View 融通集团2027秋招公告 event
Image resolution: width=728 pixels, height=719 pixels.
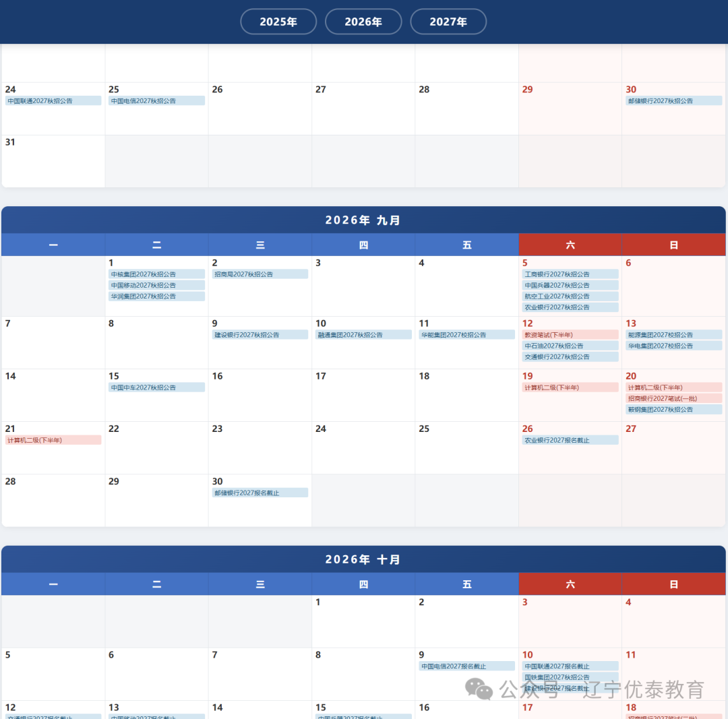(x=363, y=335)
